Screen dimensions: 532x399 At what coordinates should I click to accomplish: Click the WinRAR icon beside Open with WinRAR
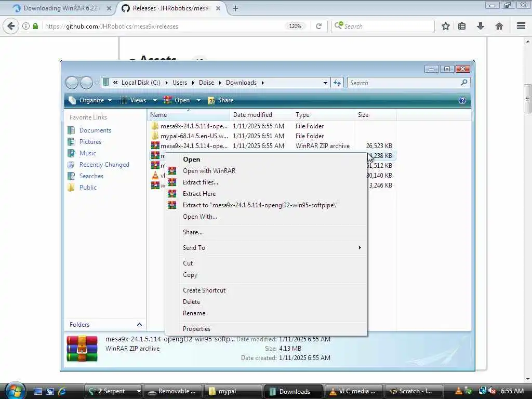pos(172,170)
